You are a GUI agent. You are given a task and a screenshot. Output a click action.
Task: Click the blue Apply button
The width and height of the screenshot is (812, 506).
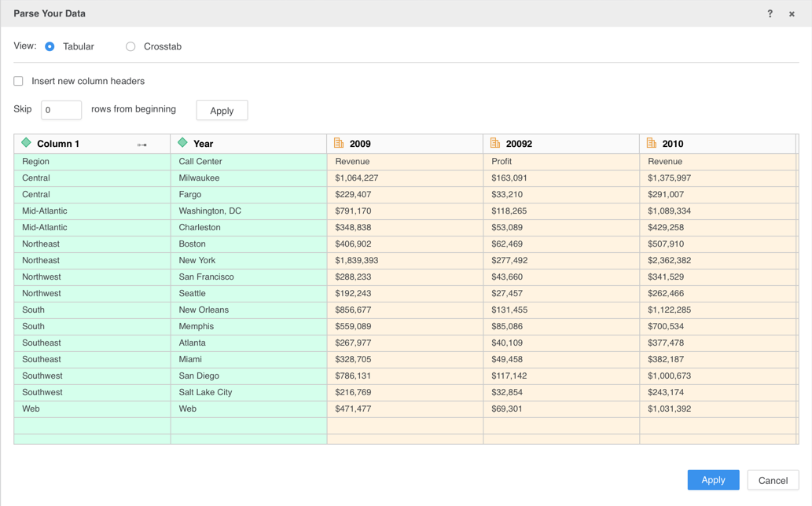pos(713,480)
